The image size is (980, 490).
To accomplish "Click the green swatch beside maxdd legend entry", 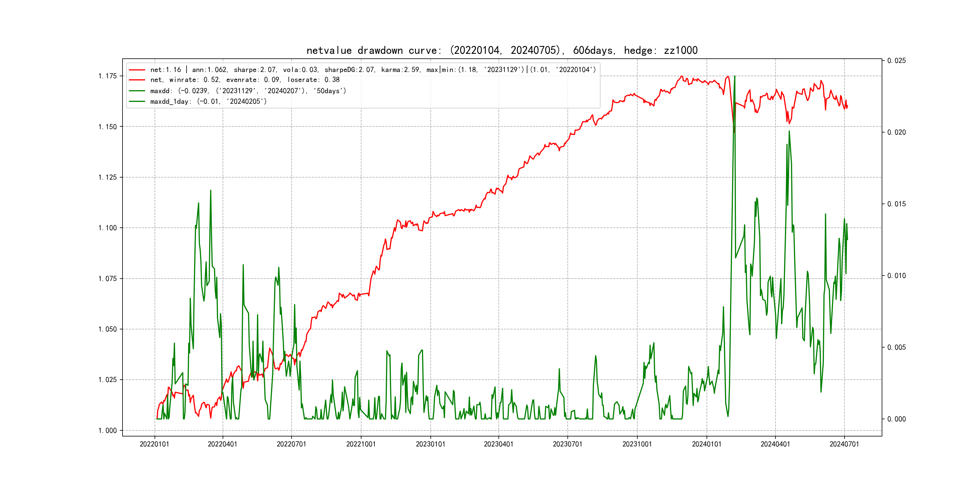I will pyautogui.click(x=137, y=91).
